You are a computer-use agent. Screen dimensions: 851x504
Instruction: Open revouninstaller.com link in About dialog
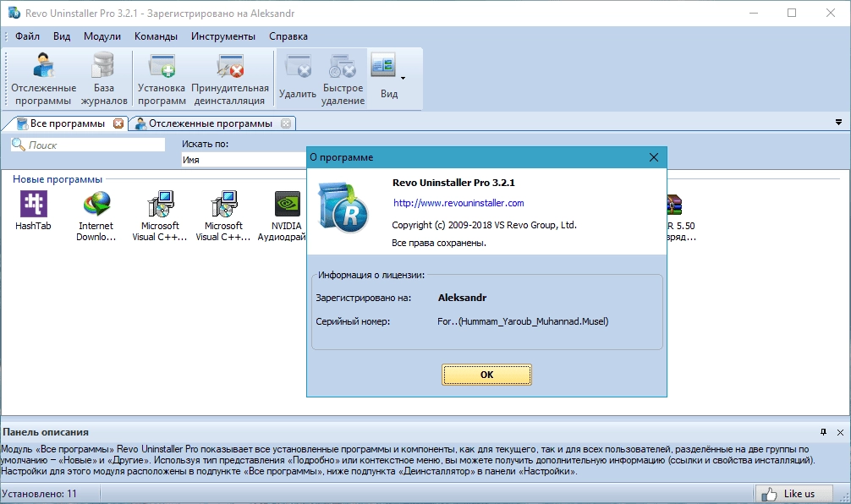point(458,203)
